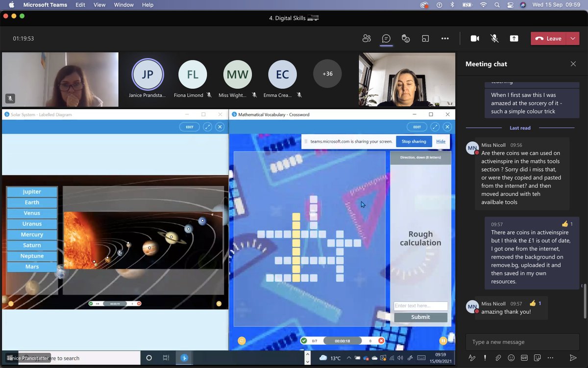Open the emoji picker in chat

tap(511, 358)
